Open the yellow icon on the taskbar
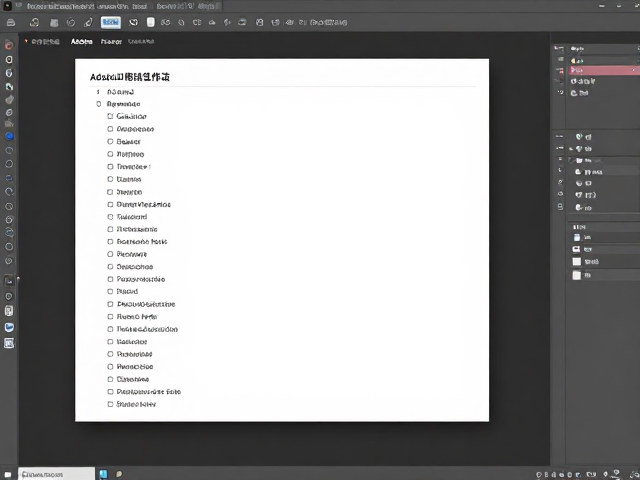The image size is (640, 480). 119,474
